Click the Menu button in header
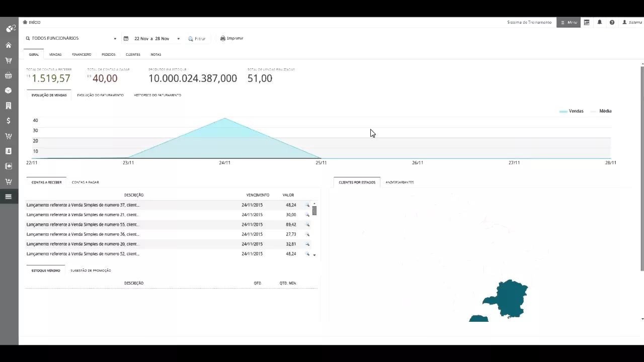Viewport: 644px width, 362px height. pos(569,23)
